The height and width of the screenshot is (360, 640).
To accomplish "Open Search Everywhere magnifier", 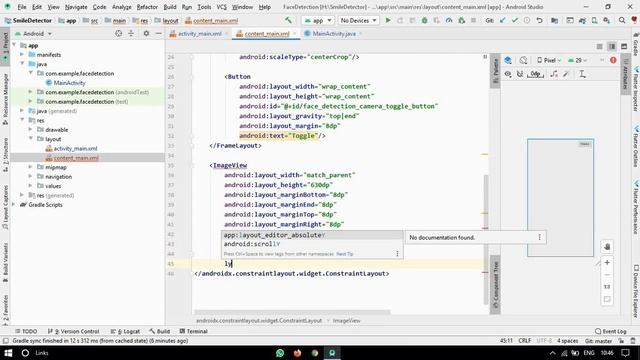I will click(622, 20).
